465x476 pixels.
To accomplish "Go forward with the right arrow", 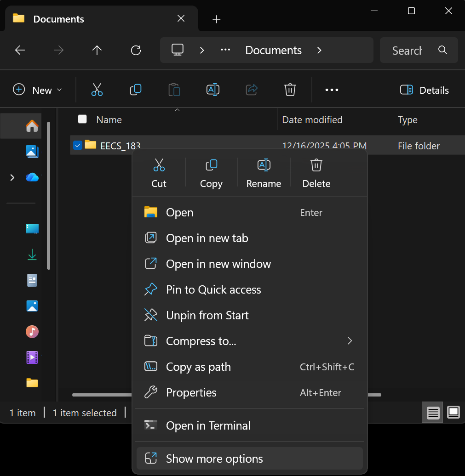I will click(58, 50).
